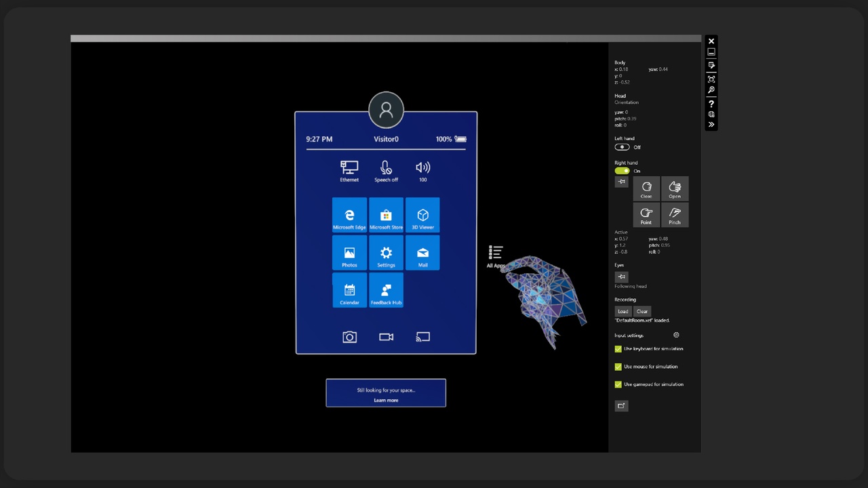Click the Clear recording button

click(642, 311)
